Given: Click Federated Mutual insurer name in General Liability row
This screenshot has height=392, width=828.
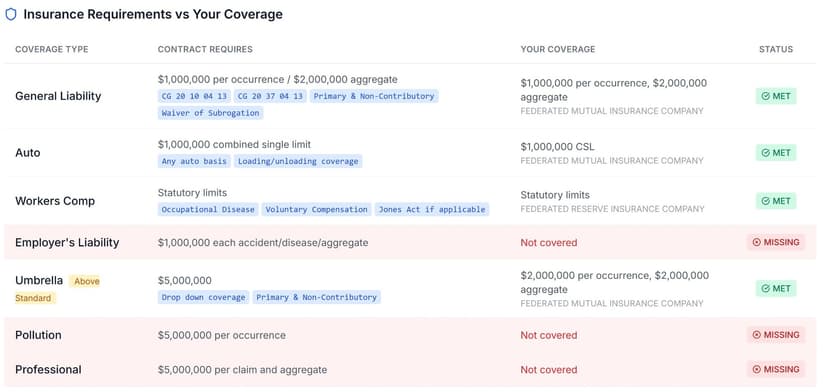Looking at the screenshot, I should 612,111.
